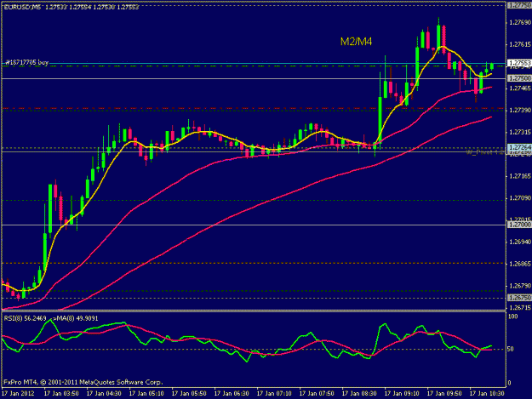Click the current price tag 1.27553
The width and height of the screenshot is (532, 399).
519,64
